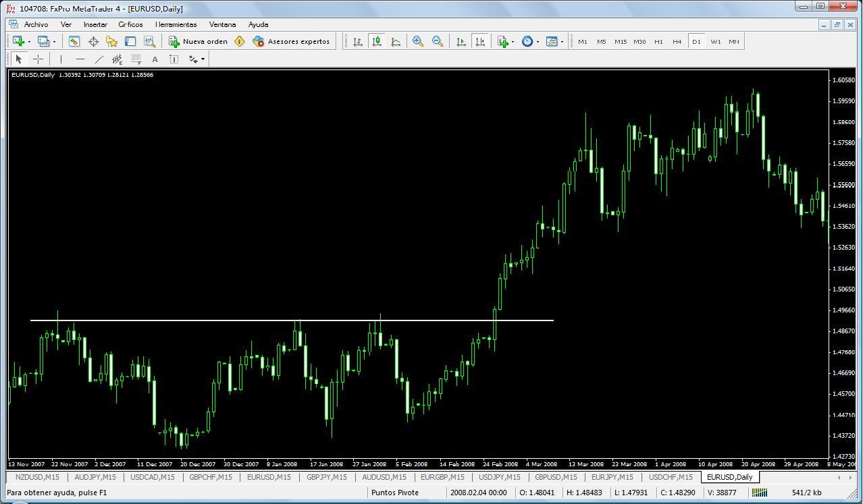
Task: Select the M1 timeframe
Action: pos(582,41)
